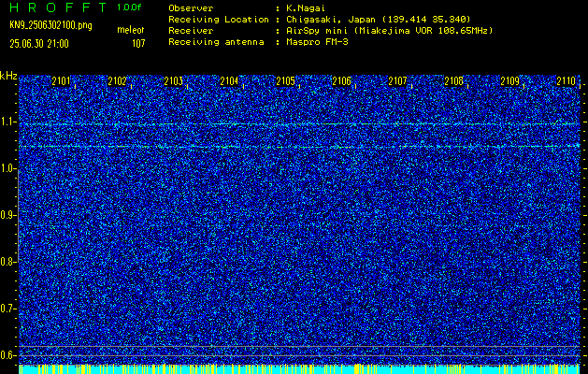This screenshot has width=588, height=374.
Task: Click the Receiver label
Action: (x=191, y=31)
